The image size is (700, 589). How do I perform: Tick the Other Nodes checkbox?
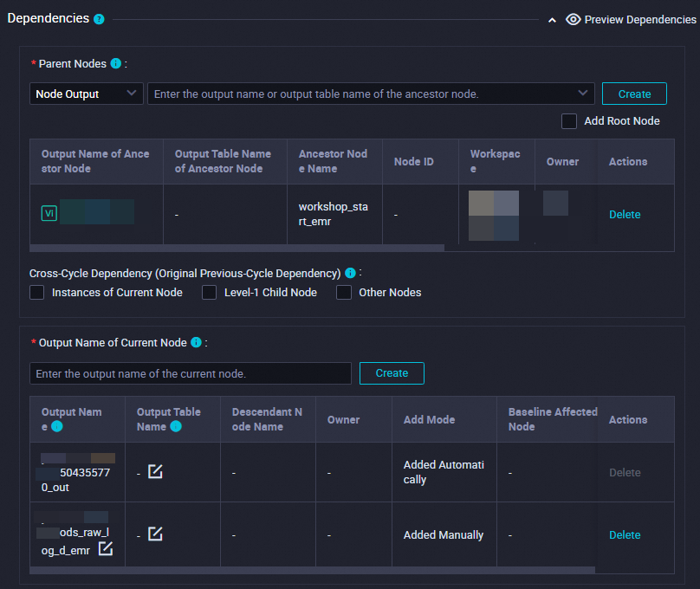[x=344, y=293]
